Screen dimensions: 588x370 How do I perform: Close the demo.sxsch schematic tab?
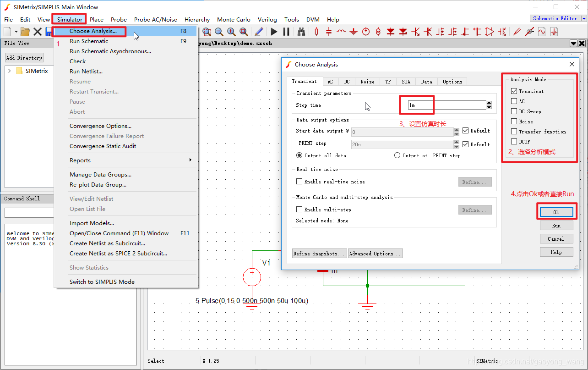click(582, 43)
